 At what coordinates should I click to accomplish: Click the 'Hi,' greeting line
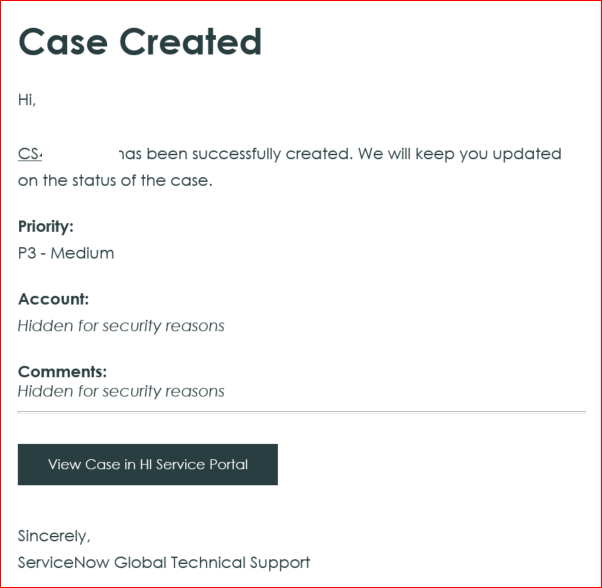point(27,99)
